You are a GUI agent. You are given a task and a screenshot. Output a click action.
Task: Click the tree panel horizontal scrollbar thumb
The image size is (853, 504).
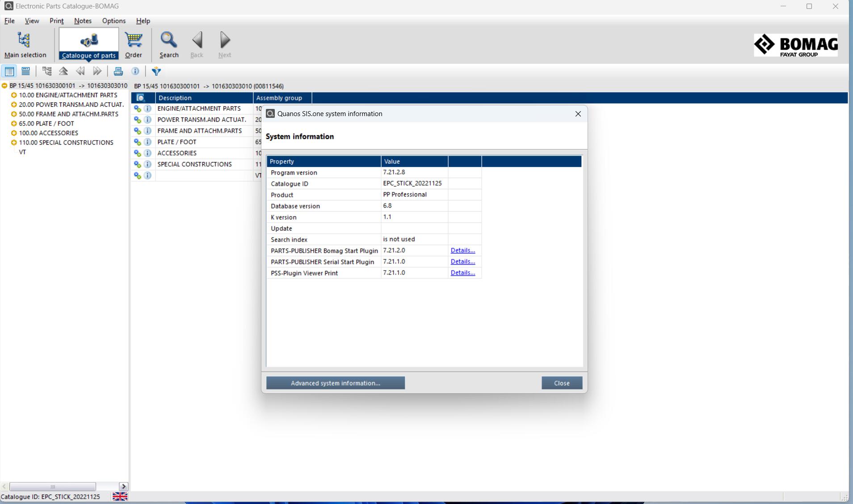(x=53, y=487)
